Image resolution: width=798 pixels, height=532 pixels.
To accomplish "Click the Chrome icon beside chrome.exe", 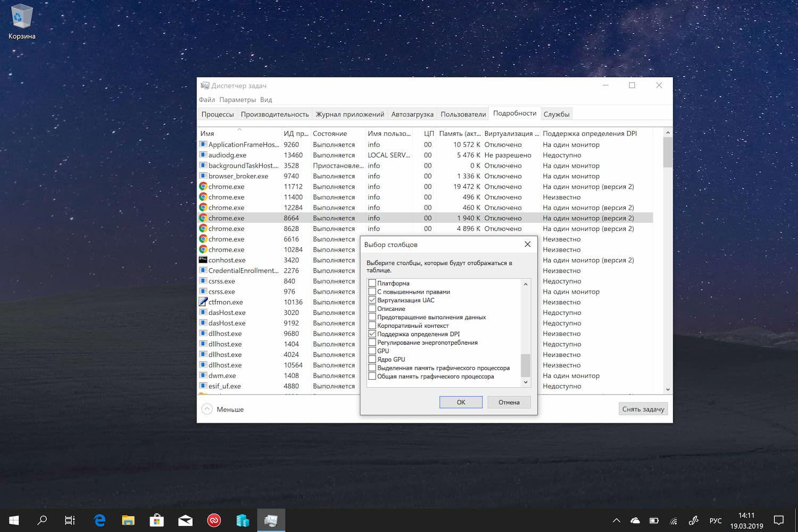I will click(203, 186).
